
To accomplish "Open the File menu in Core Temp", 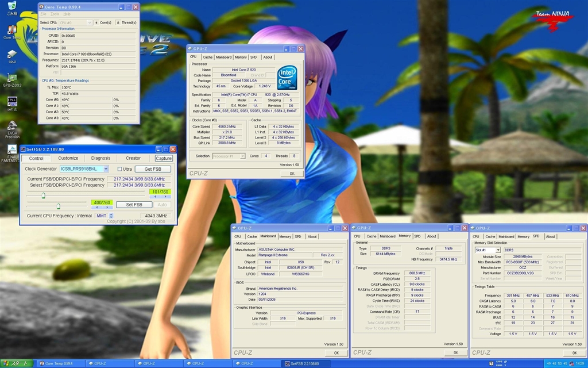I will tap(44, 14).
